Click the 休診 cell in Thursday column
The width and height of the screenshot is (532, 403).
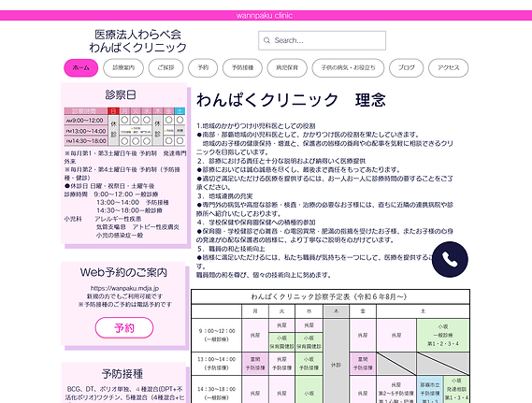pyautogui.click(x=336, y=365)
